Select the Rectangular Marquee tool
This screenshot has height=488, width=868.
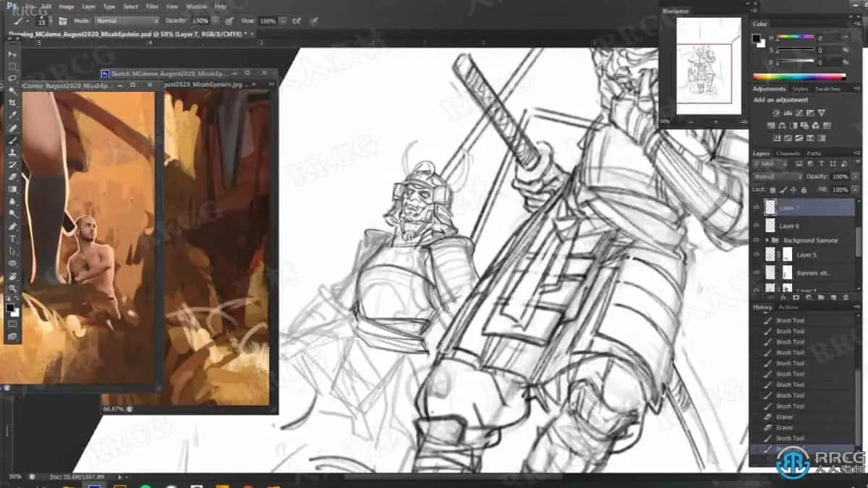(x=13, y=67)
